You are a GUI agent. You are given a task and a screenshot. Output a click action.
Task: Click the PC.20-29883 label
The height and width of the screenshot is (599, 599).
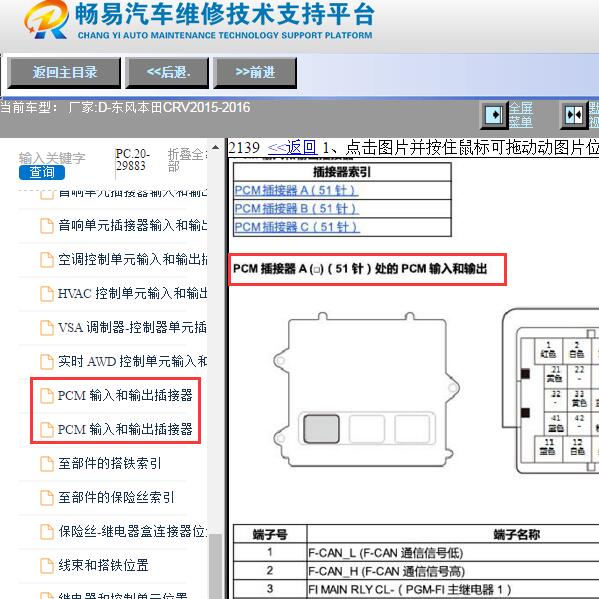click(x=133, y=160)
